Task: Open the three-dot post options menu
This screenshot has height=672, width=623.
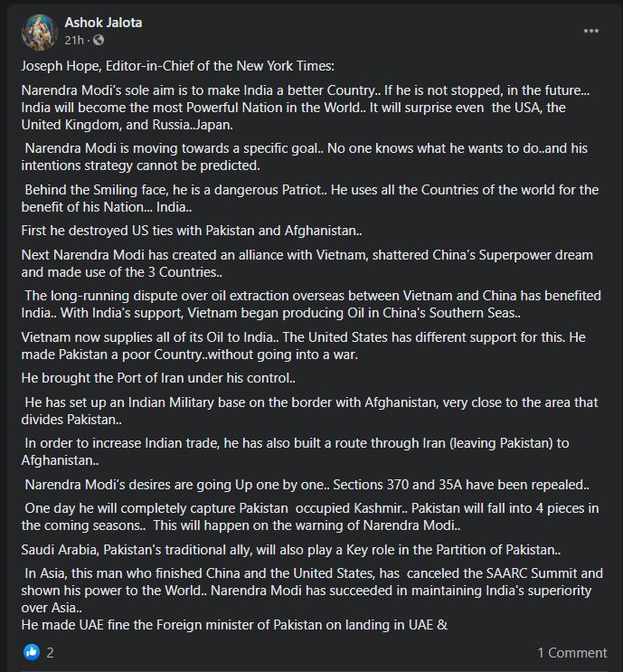Action: (x=590, y=32)
